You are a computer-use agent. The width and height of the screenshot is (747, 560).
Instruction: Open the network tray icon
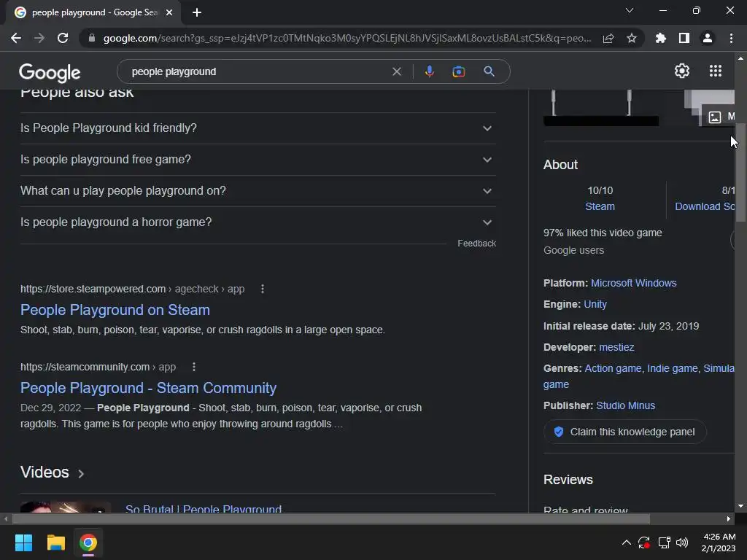point(664,542)
